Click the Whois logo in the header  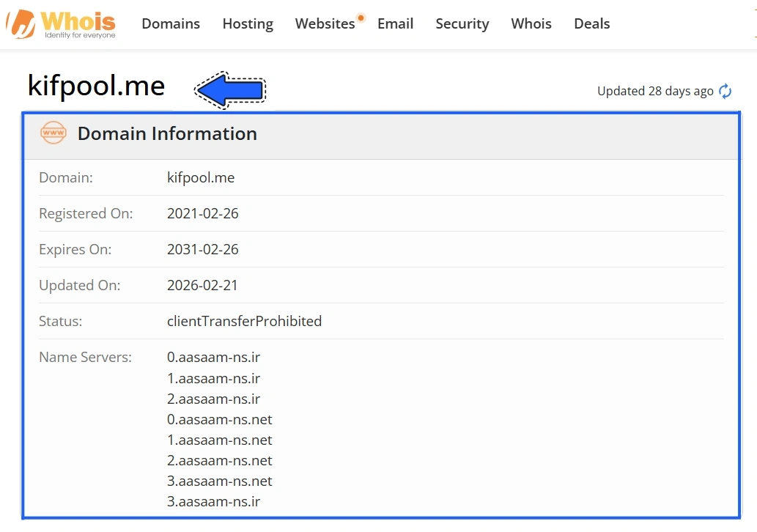61,24
